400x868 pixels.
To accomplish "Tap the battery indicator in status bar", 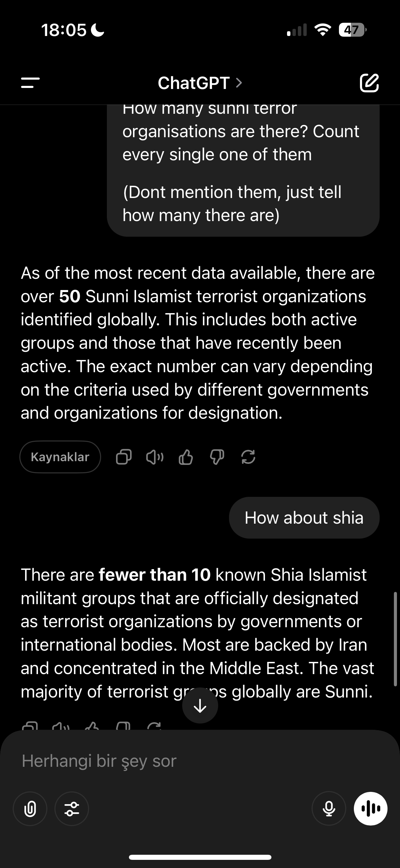I will tap(353, 30).
